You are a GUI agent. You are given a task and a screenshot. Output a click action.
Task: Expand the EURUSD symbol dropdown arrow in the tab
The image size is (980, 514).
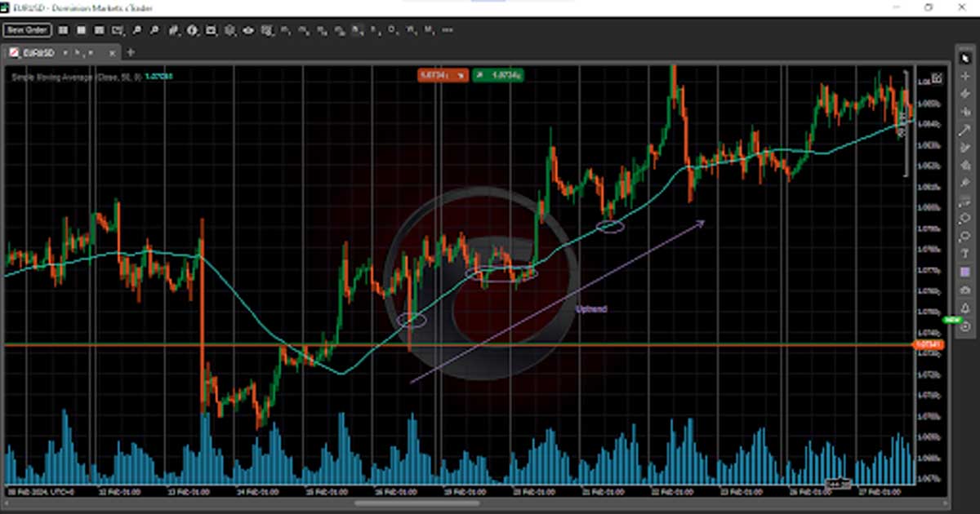click(x=67, y=52)
